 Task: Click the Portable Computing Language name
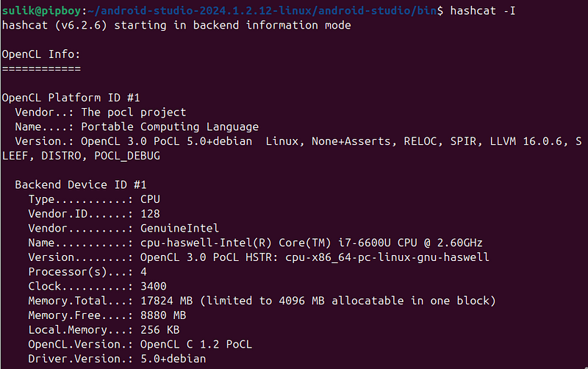(x=170, y=126)
